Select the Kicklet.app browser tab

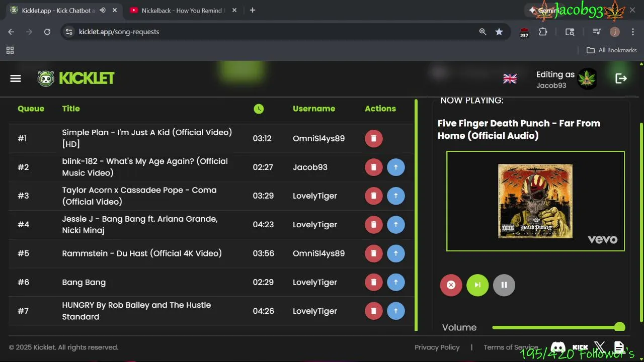[58, 11]
